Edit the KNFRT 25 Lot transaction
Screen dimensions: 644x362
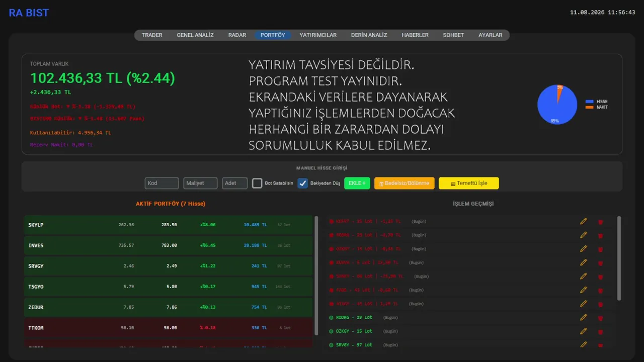pyautogui.click(x=584, y=221)
